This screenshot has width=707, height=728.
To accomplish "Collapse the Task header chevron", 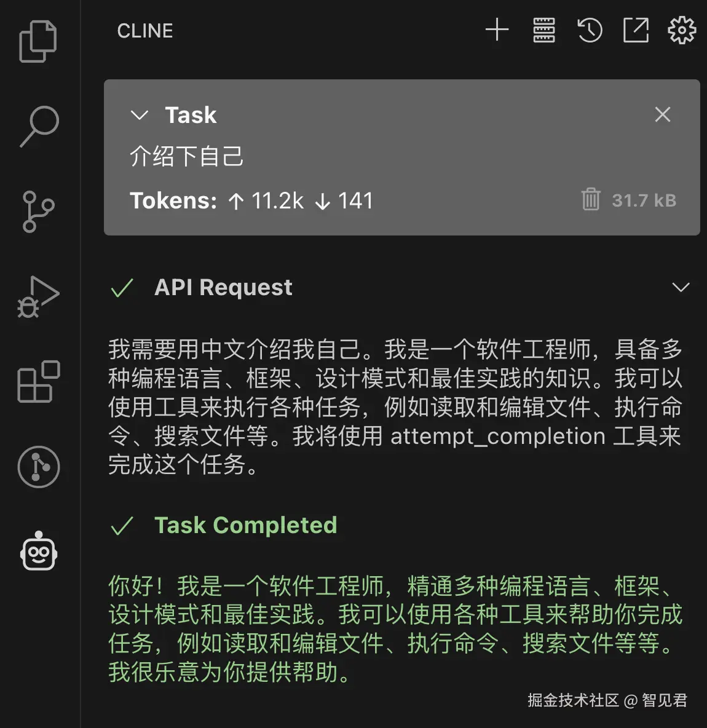I will (140, 115).
